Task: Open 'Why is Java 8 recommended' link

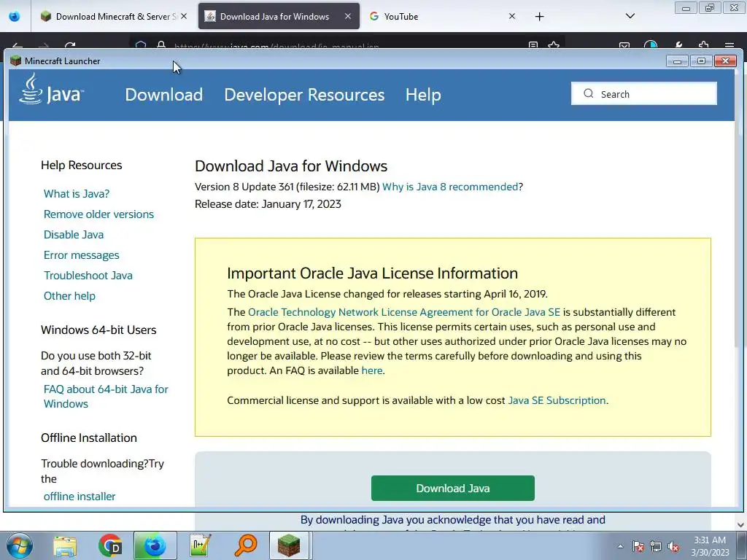Action: pyautogui.click(x=449, y=187)
